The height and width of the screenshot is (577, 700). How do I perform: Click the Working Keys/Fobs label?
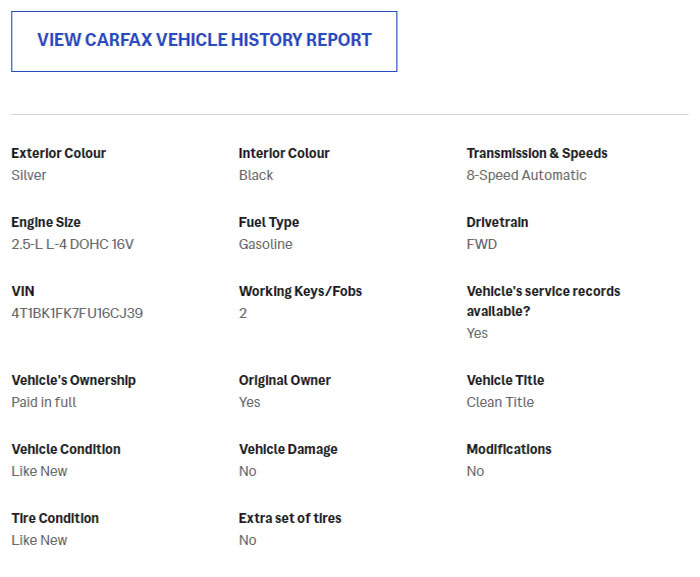click(300, 291)
